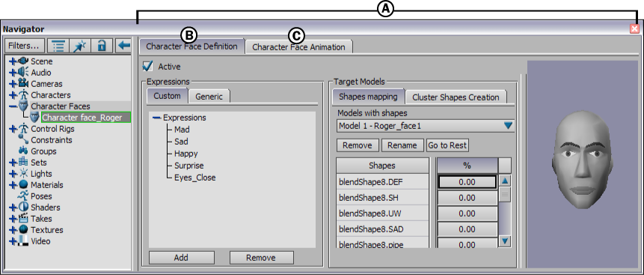Image resolution: width=644 pixels, height=275 pixels.
Task: Click the shapes list scroll down arrow
Action: point(505,241)
